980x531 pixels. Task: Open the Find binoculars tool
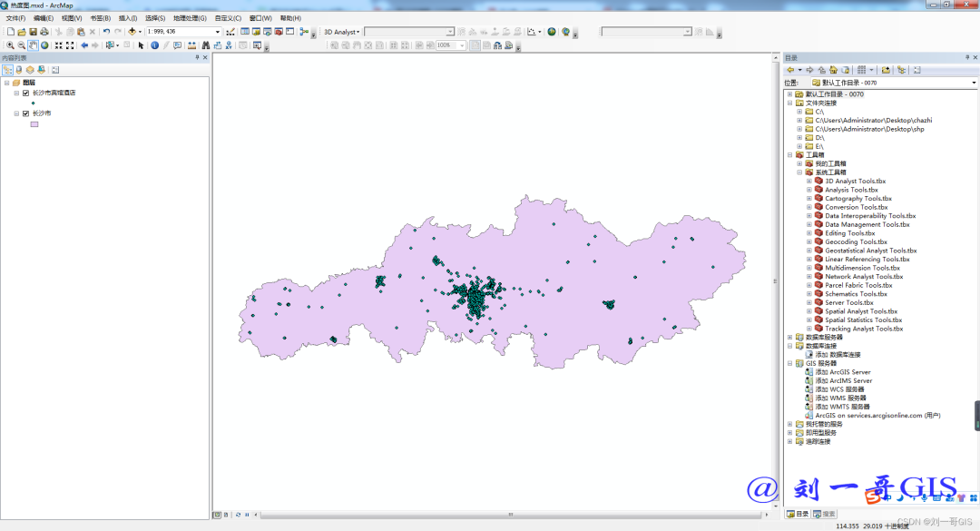[x=206, y=45]
